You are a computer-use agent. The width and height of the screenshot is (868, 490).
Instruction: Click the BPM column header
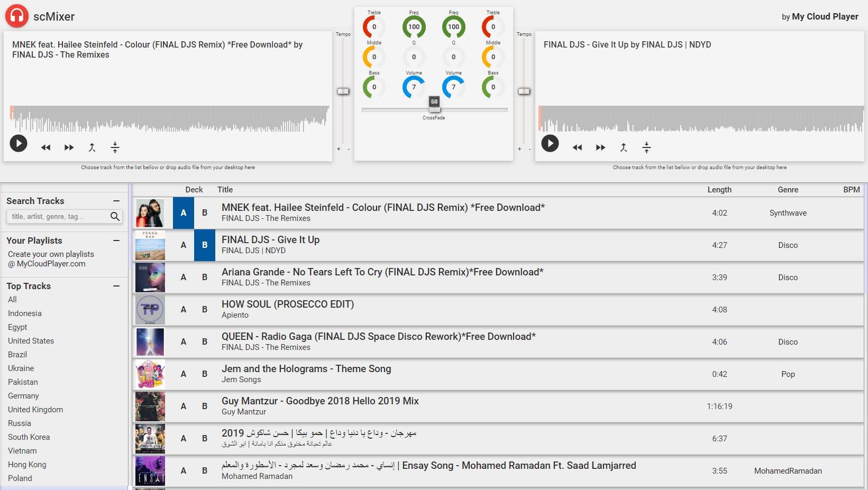[x=852, y=190]
